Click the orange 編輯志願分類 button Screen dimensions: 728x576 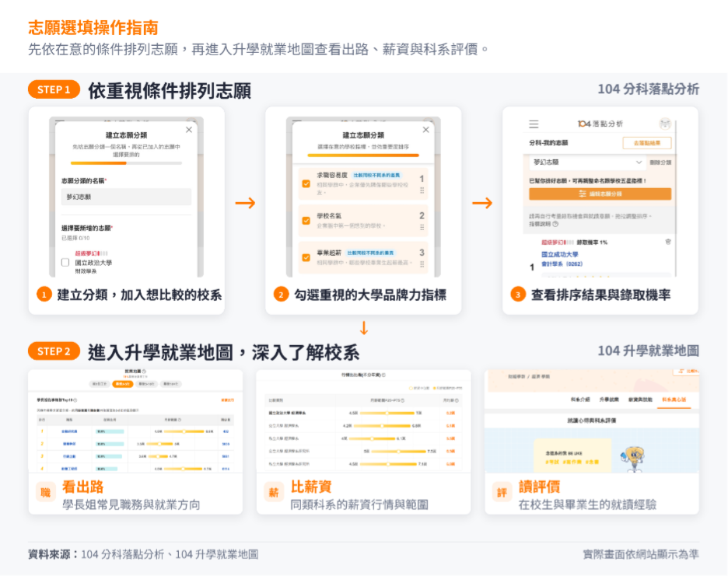coord(600,194)
